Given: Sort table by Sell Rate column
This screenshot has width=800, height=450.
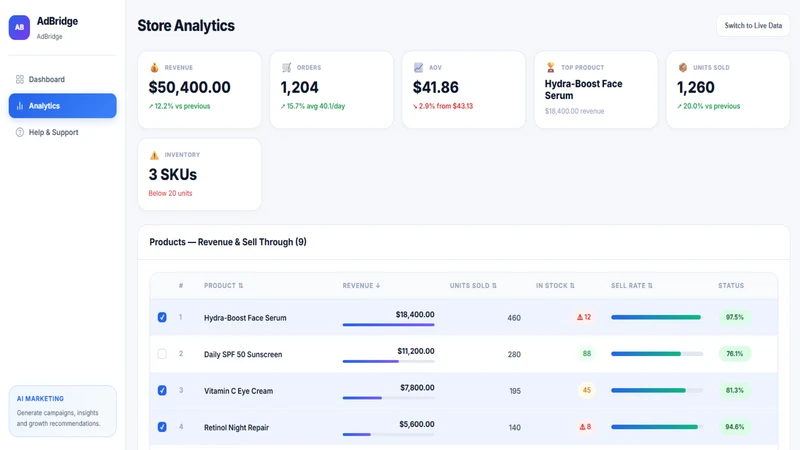Looking at the screenshot, I should tap(632, 286).
